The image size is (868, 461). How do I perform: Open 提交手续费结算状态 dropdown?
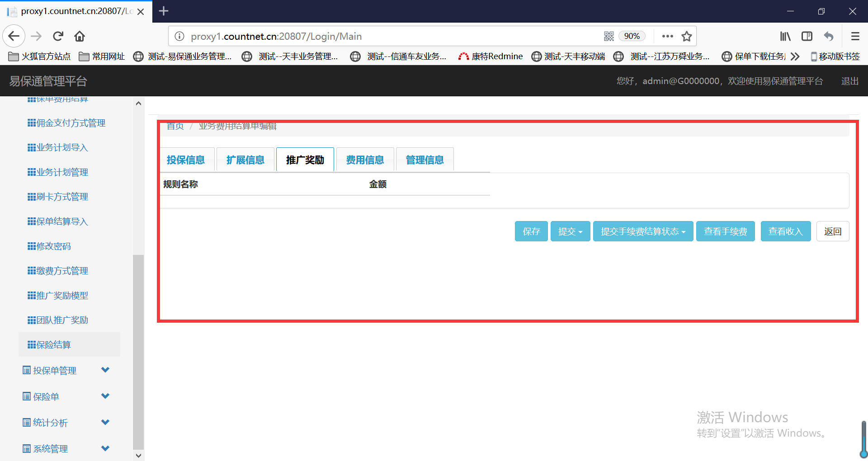click(643, 231)
